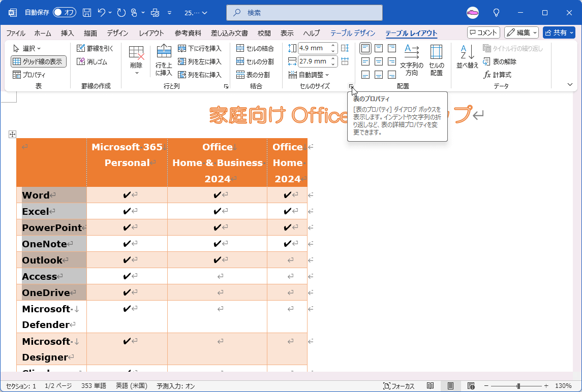Screen dimensions: 582x392
Task: Merge cells with セルの結合
Action: coord(255,48)
